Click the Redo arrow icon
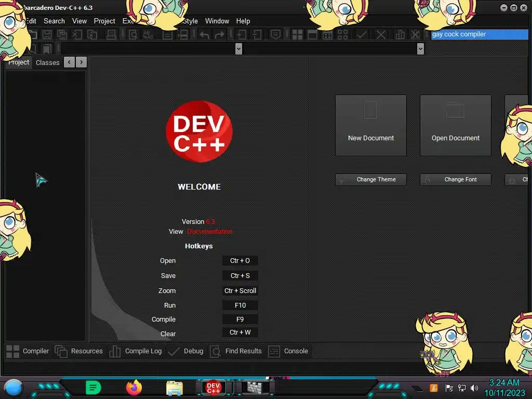The image size is (532, 399). tap(220, 35)
